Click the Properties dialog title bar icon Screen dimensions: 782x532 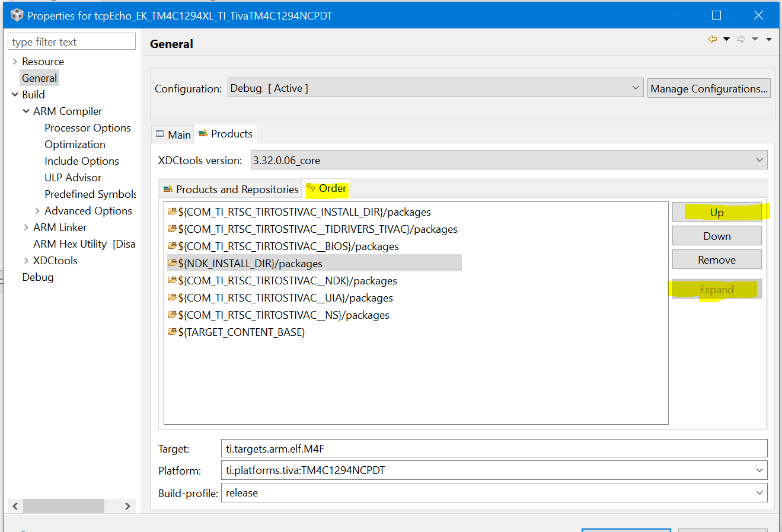(x=17, y=15)
